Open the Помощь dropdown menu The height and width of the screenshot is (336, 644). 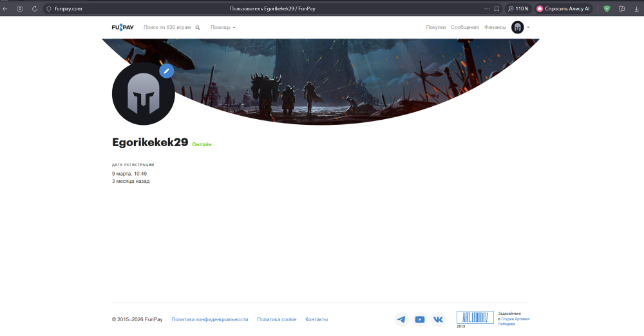tap(223, 27)
